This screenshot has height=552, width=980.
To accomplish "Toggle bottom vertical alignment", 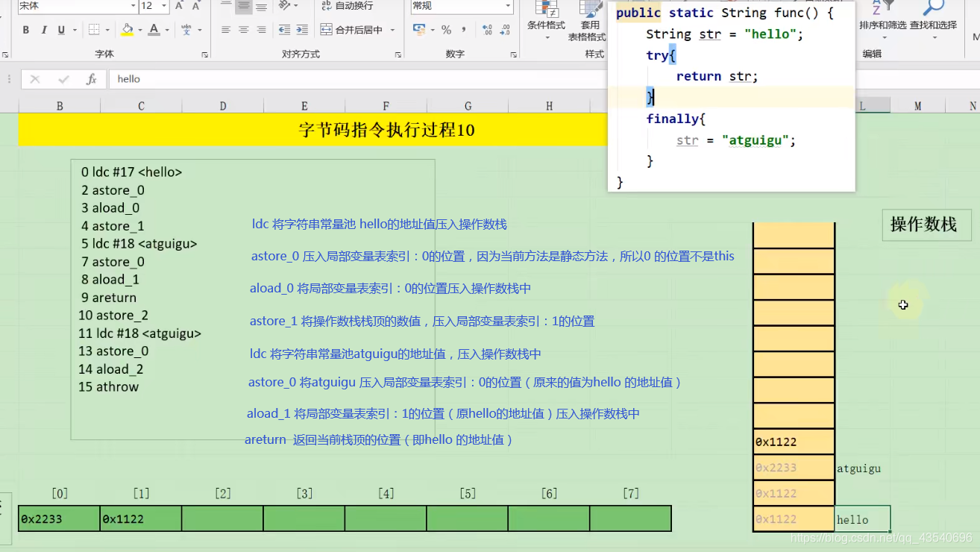I will tap(261, 7).
